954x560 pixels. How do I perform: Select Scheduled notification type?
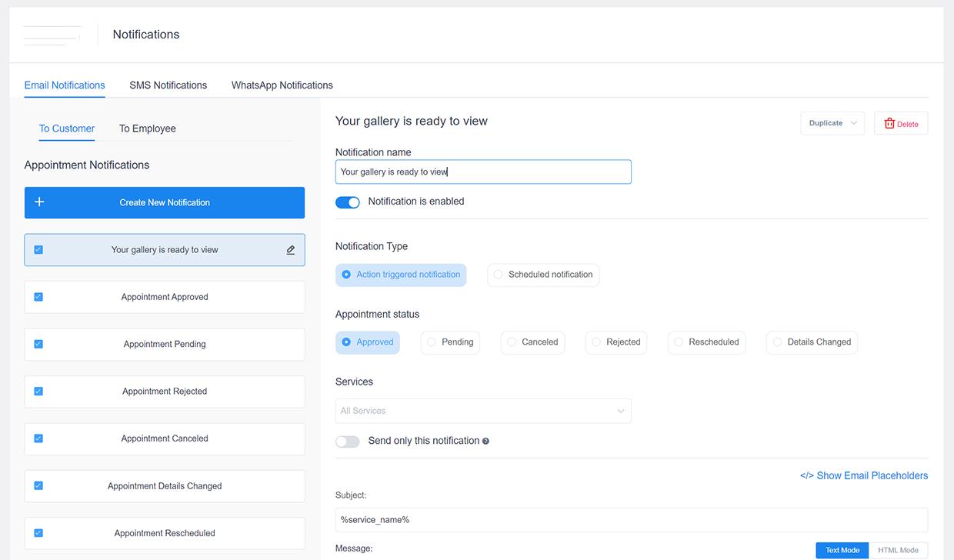[543, 275]
